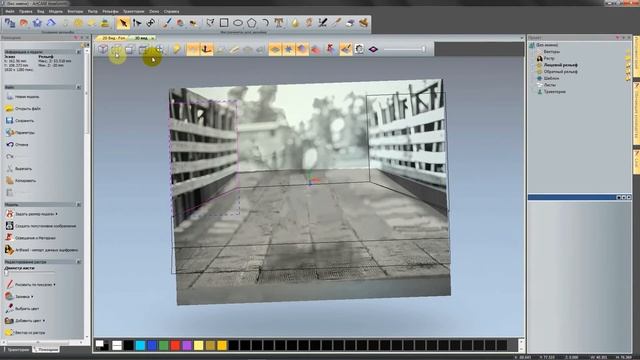Select Обратный рельеф in project tree
The width and height of the screenshot is (640, 360).
[x=560, y=71]
